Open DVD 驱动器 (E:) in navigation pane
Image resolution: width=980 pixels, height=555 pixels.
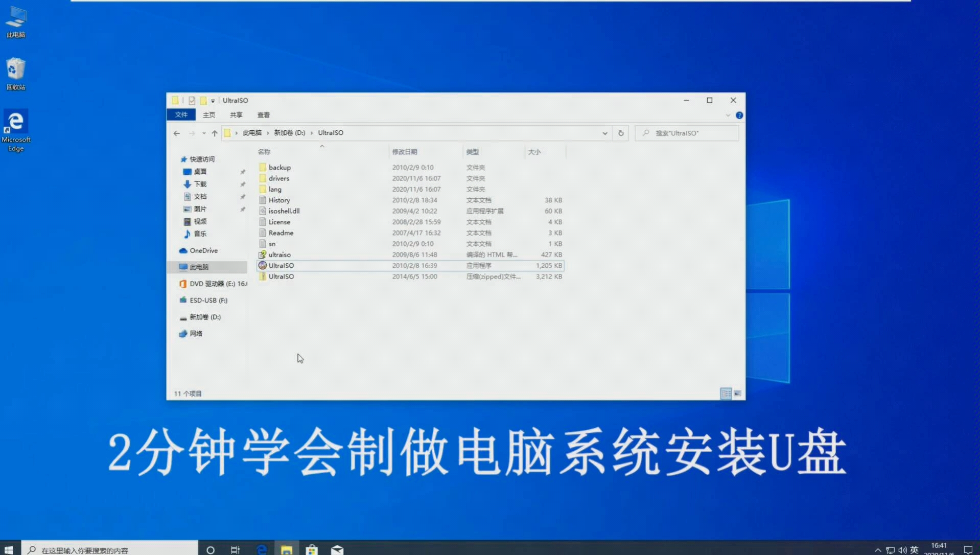[218, 284]
